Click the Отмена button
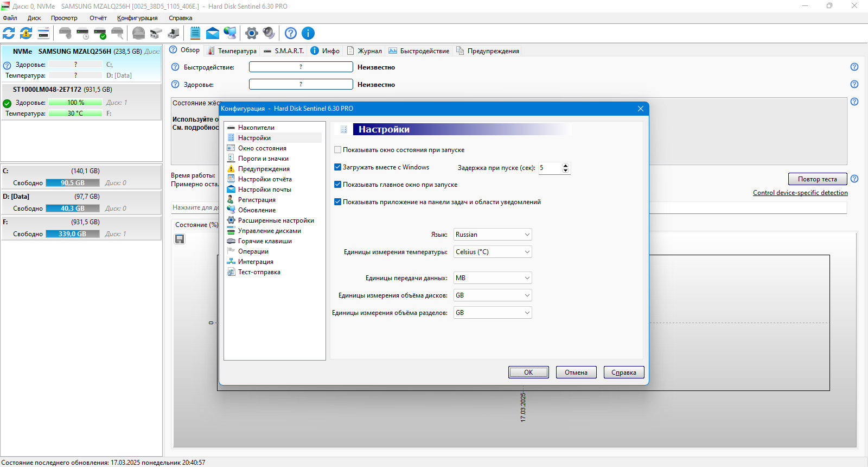868x467 pixels. pos(576,373)
